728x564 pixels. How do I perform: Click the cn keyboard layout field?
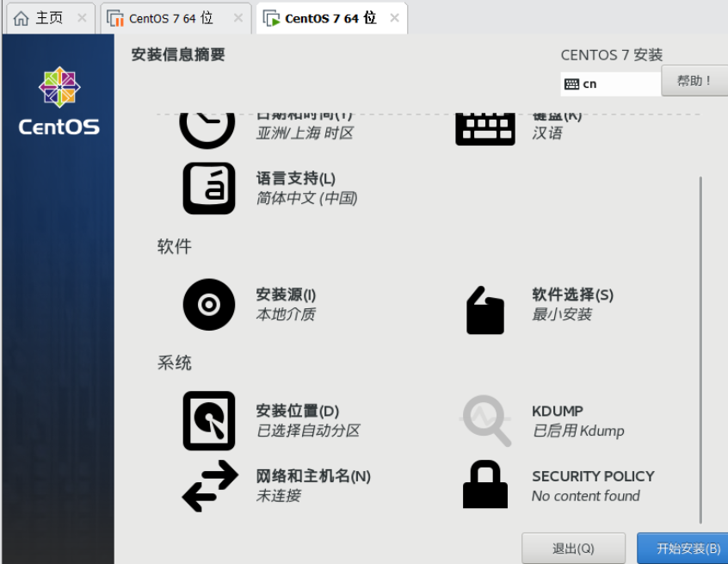point(610,84)
